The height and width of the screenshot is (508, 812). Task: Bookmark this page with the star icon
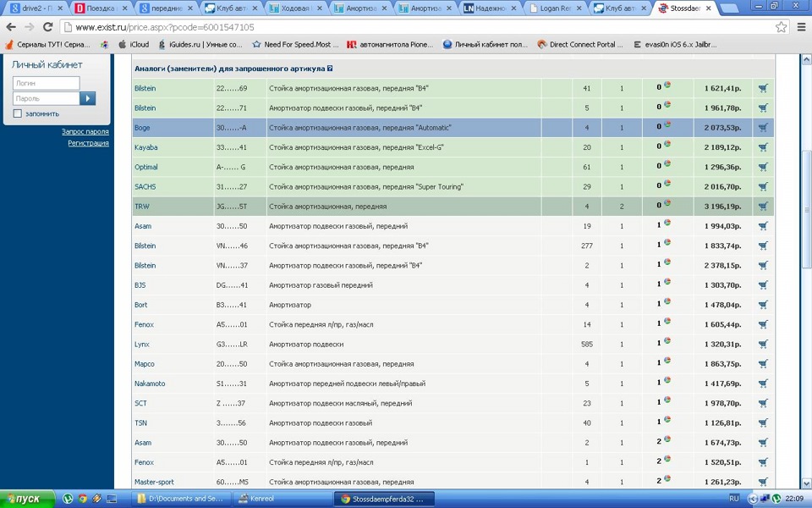coord(781,27)
